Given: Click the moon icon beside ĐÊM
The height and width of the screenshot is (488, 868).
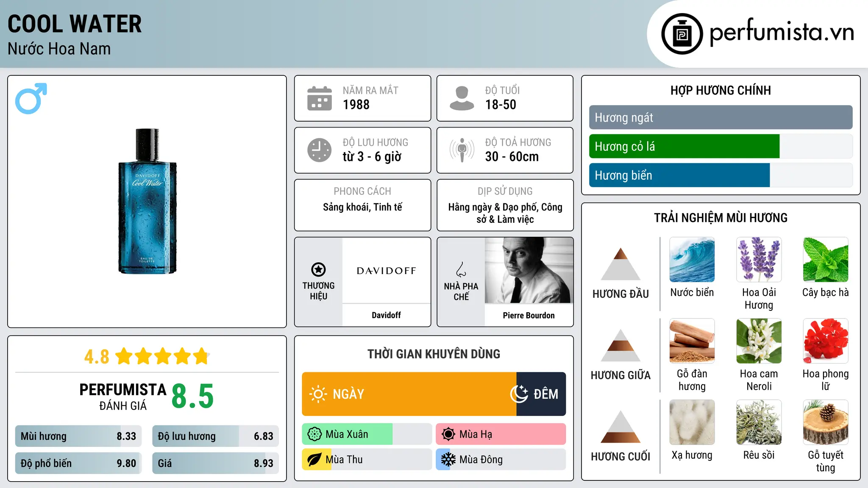Looking at the screenshot, I should (x=519, y=394).
